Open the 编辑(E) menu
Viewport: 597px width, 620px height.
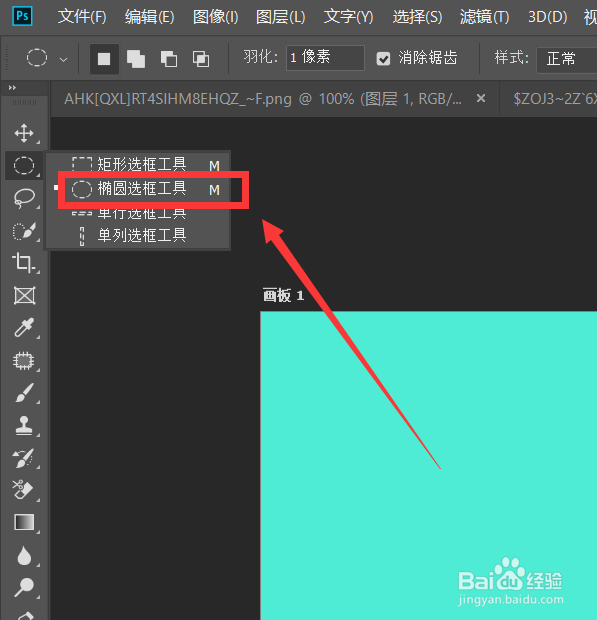click(149, 17)
